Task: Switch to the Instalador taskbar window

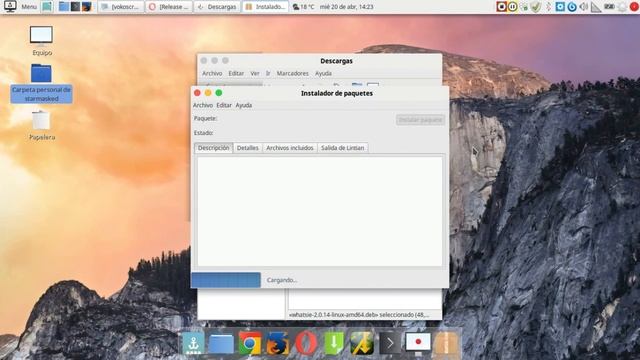Action: point(265,7)
